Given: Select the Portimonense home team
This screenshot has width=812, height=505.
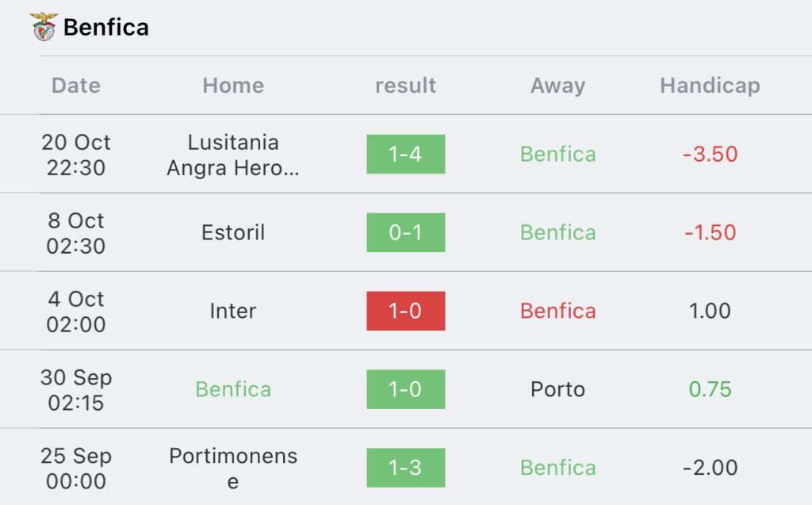Looking at the screenshot, I should pos(233,469).
